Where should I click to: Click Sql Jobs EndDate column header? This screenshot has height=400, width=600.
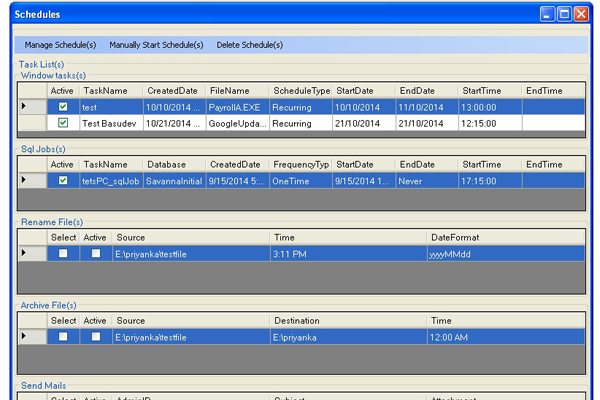coord(427,165)
